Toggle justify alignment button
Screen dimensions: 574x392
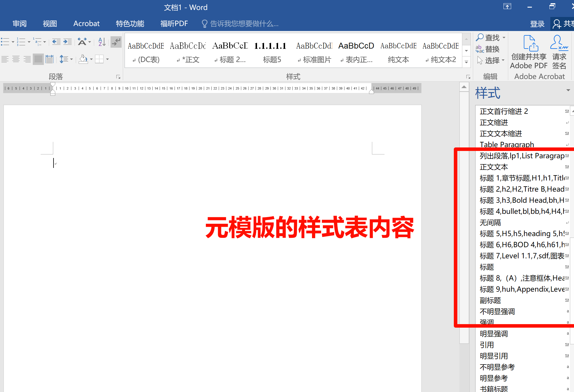click(x=38, y=59)
